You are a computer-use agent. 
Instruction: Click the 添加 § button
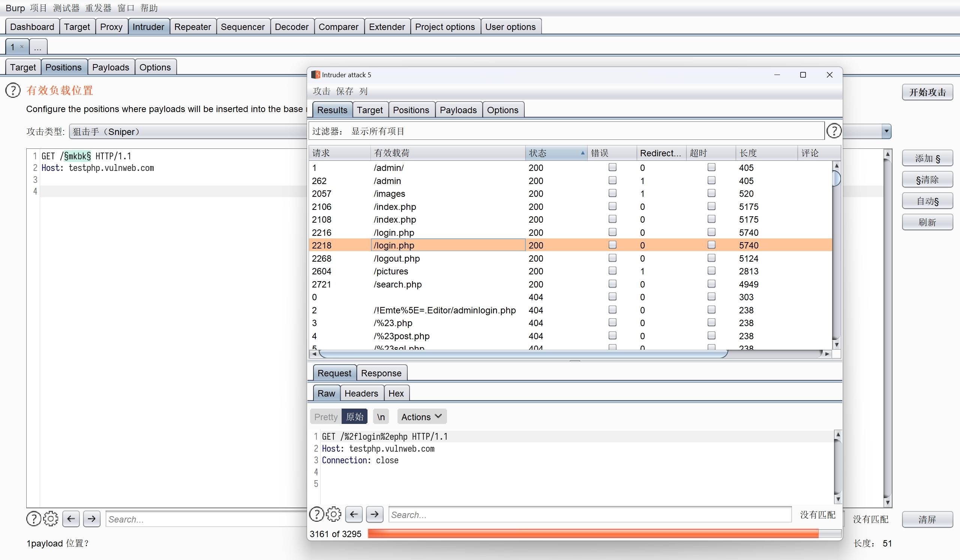pos(927,159)
